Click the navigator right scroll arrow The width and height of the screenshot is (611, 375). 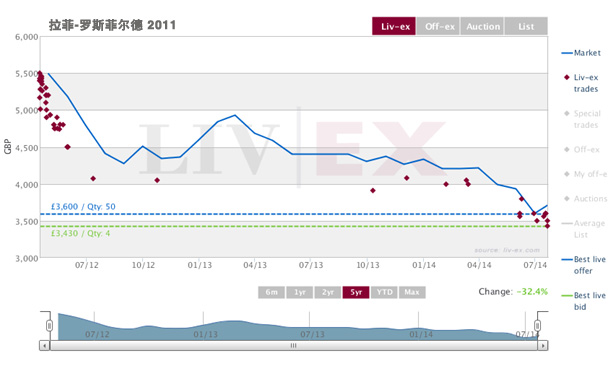click(x=543, y=345)
